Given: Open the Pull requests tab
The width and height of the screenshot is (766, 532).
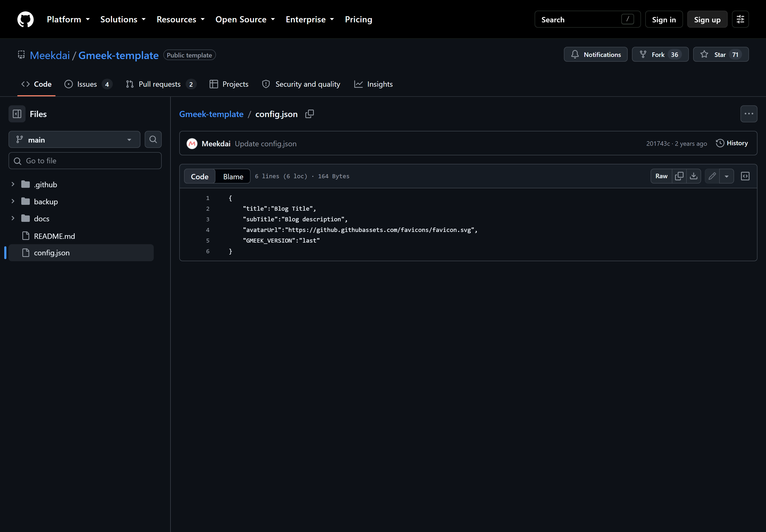Looking at the screenshot, I should (x=161, y=84).
